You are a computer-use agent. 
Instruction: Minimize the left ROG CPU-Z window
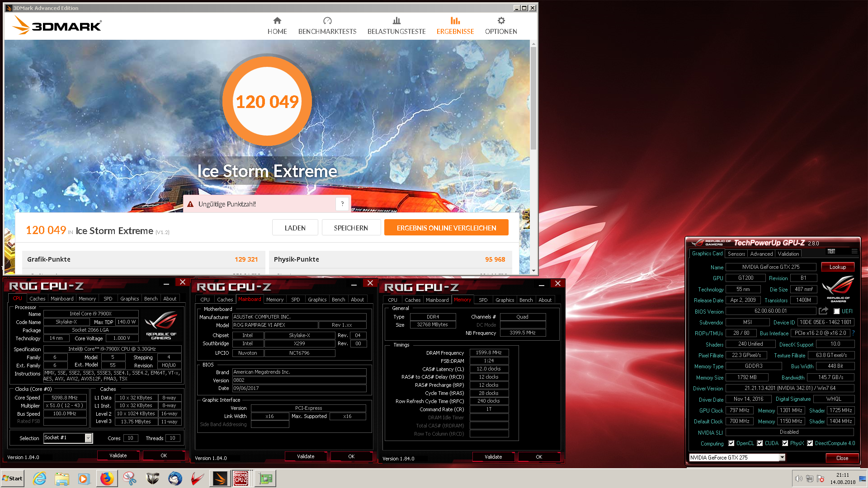[x=166, y=283]
